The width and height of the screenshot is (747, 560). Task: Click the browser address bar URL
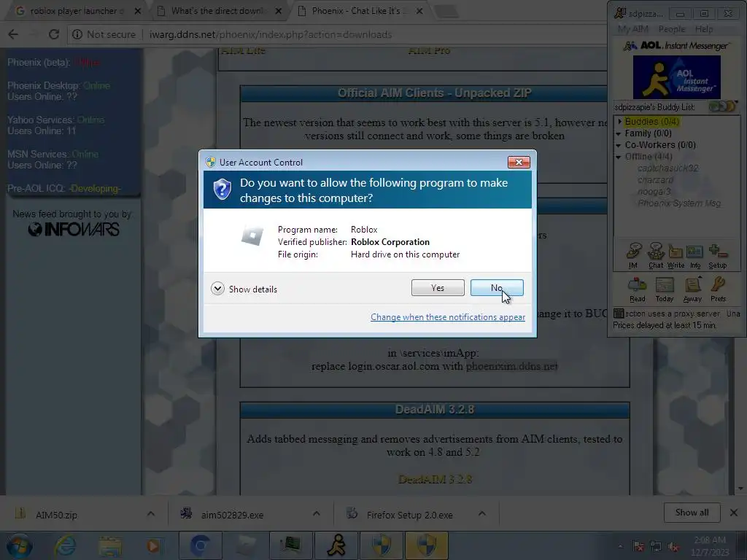point(271,34)
